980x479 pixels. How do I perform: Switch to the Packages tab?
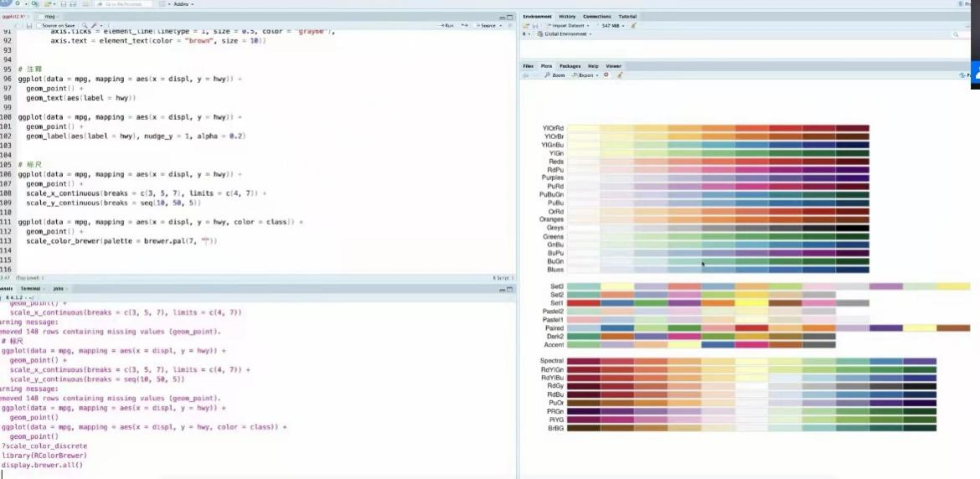[570, 65]
